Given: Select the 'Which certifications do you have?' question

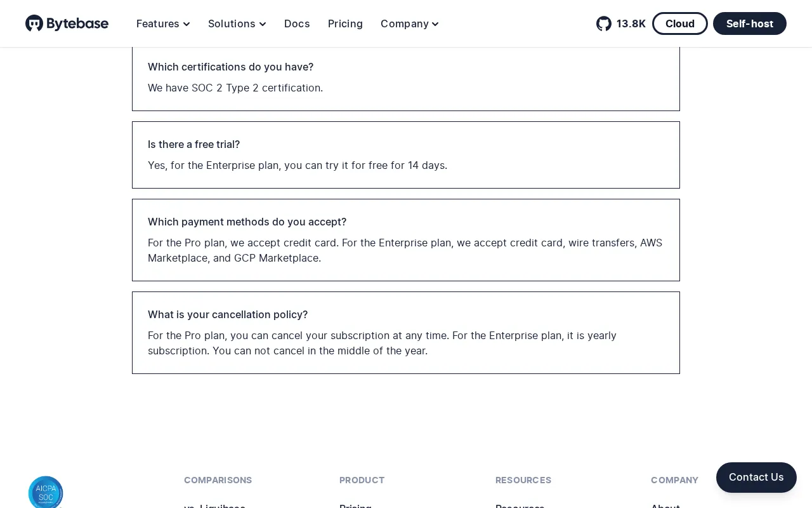Looking at the screenshot, I should (x=231, y=67).
